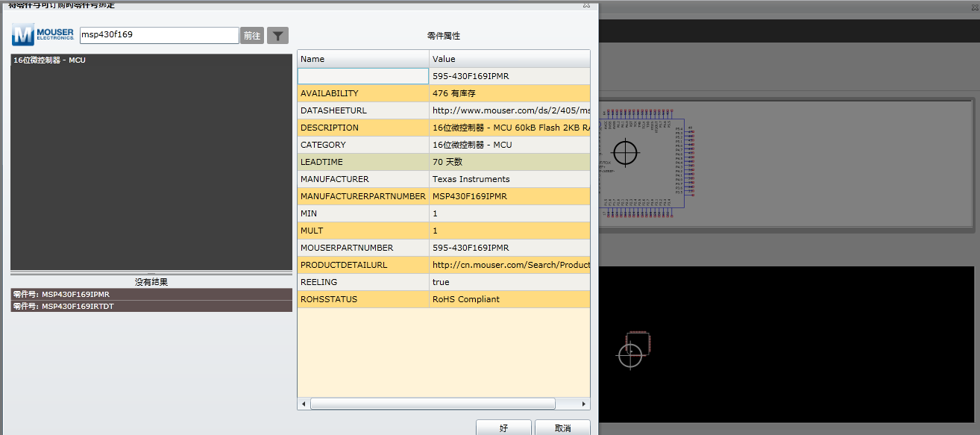
Task: Select part number MSP430F169IRTDT result
Action: [151, 306]
